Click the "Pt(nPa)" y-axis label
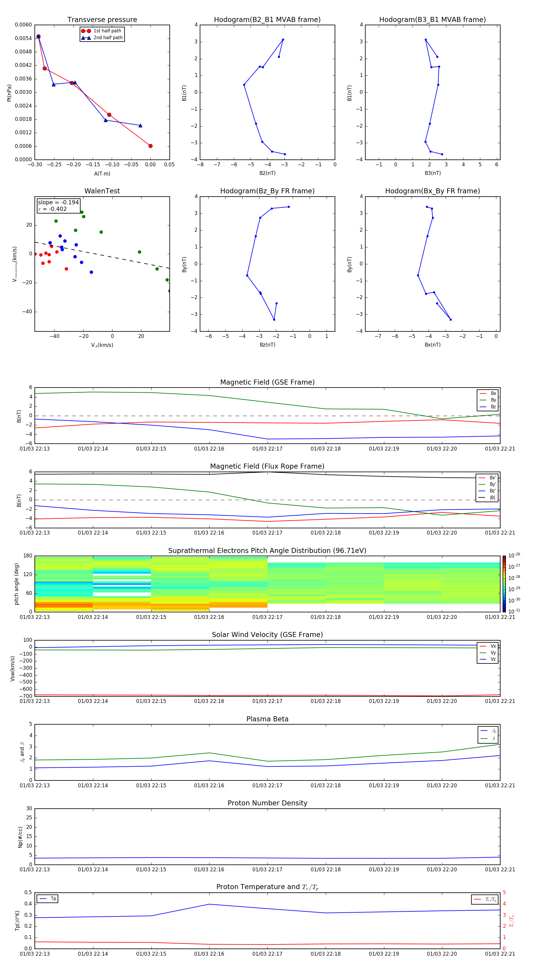The image size is (535, 980). coord(9,93)
